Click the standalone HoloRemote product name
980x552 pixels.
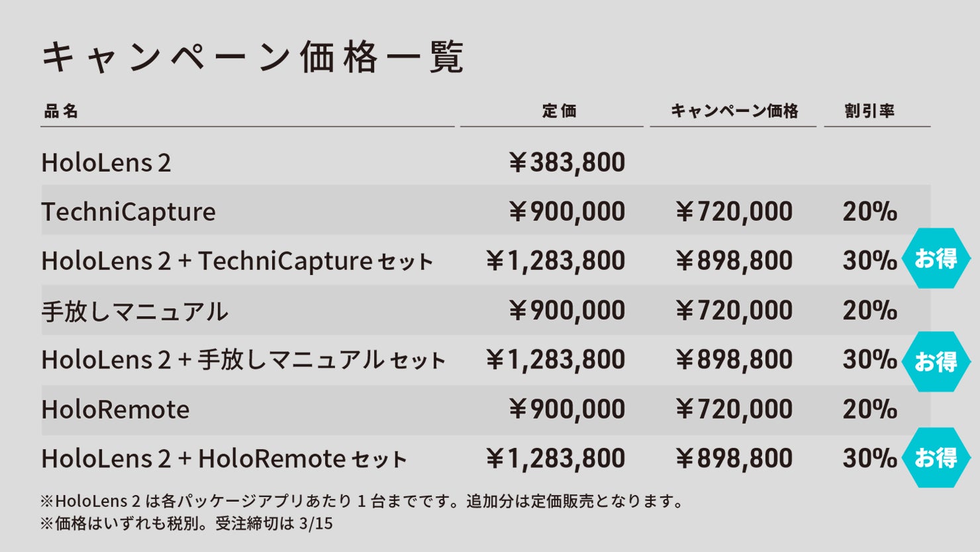[x=115, y=410]
